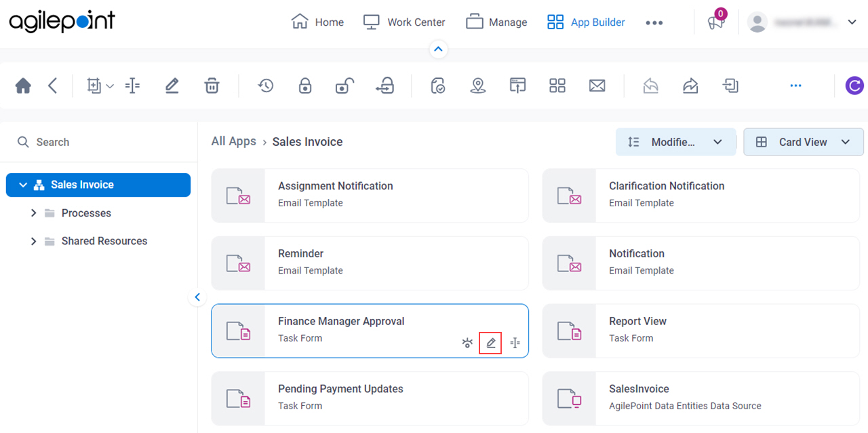
Task: Click the Sales Invoice breadcrumb text
Action: coord(307,141)
